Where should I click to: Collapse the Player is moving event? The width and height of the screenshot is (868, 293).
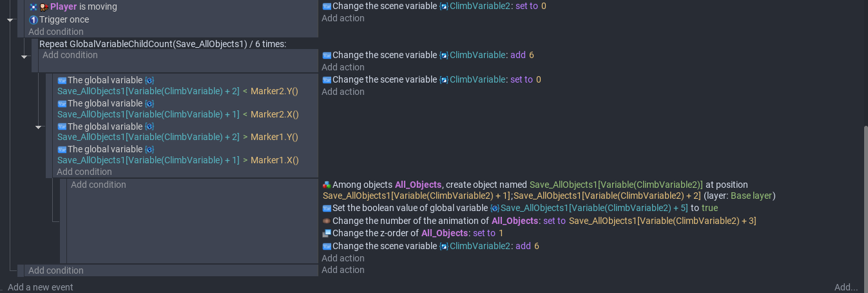(x=10, y=20)
